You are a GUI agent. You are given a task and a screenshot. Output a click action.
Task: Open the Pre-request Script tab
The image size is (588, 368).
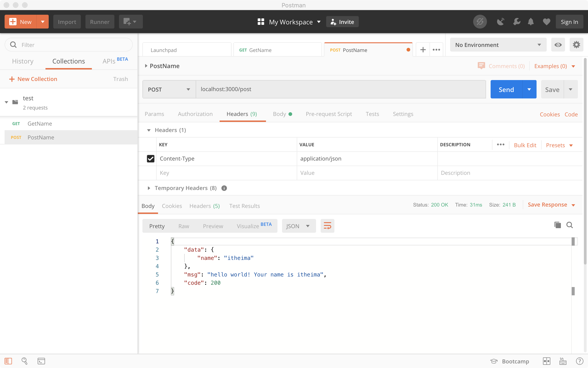[329, 114]
